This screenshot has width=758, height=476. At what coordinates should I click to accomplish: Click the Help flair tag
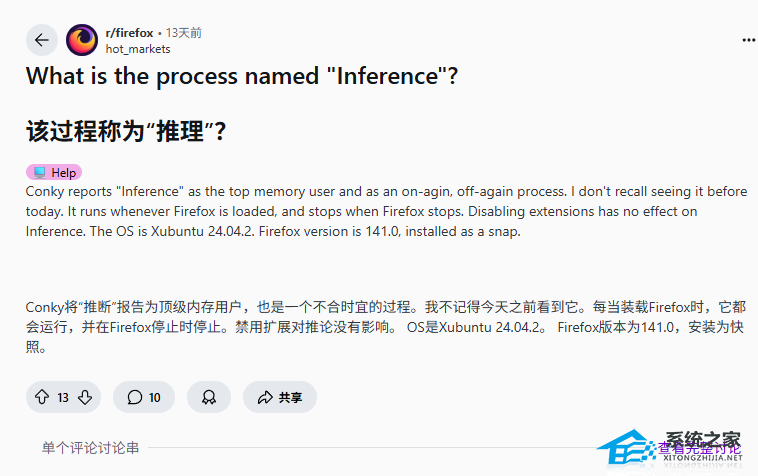[x=54, y=172]
